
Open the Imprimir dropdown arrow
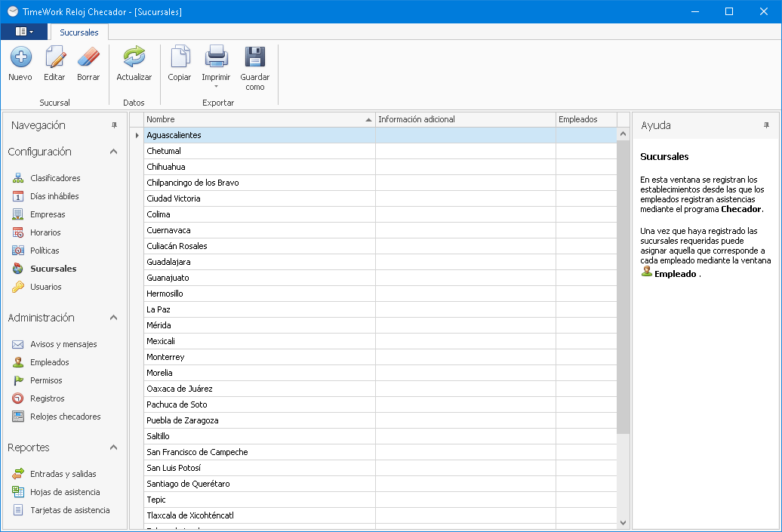[x=216, y=87]
